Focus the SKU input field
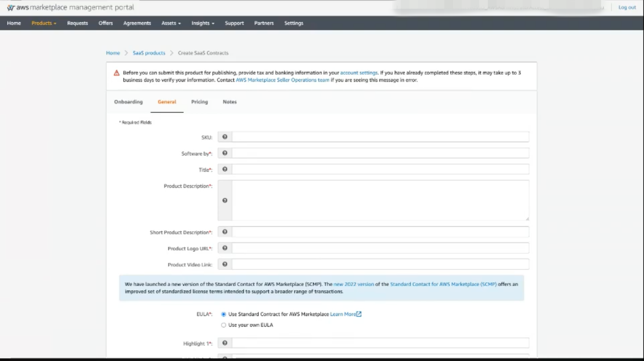Image resolution: width=644 pixels, height=361 pixels. [380, 137]
